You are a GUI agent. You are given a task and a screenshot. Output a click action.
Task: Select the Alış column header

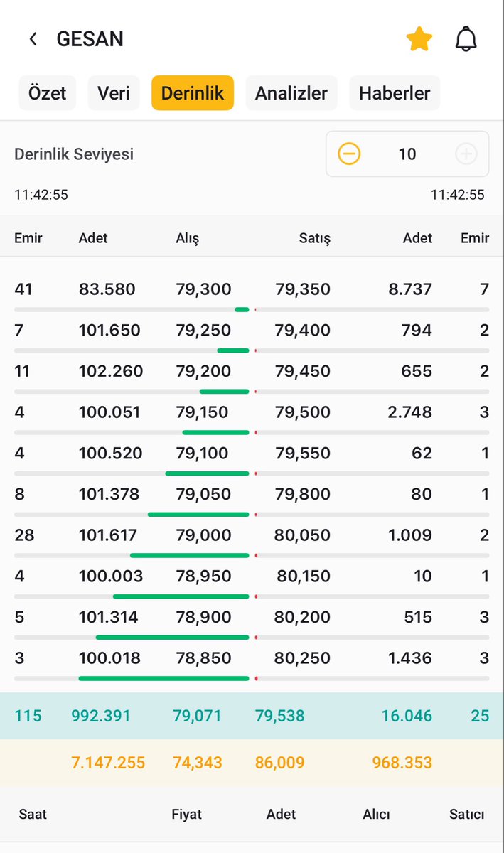point(188,238)
